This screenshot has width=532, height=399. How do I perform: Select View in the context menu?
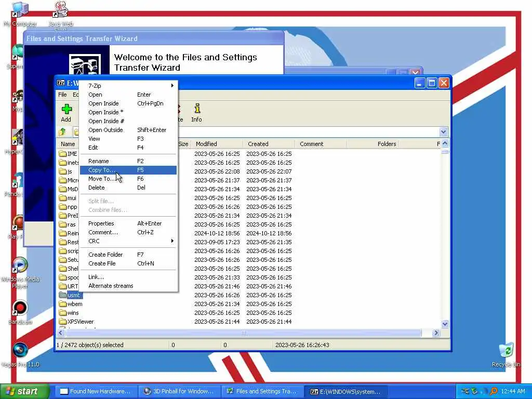coord(128,139)
